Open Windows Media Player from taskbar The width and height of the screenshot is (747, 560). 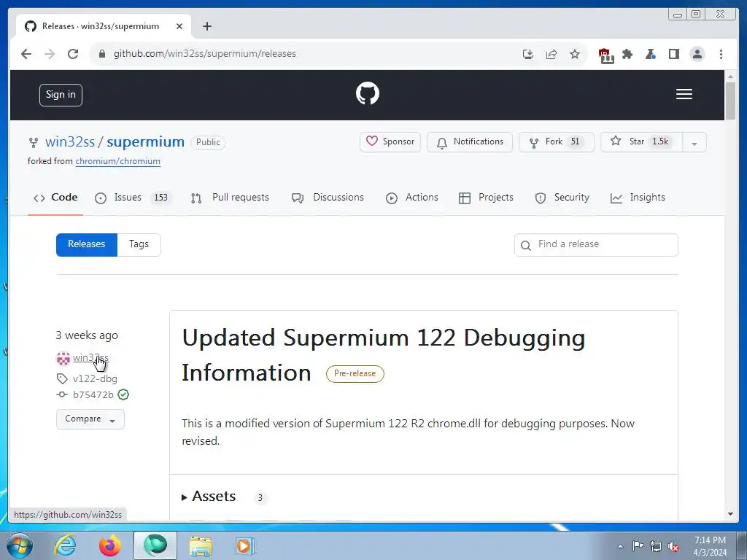245,545
